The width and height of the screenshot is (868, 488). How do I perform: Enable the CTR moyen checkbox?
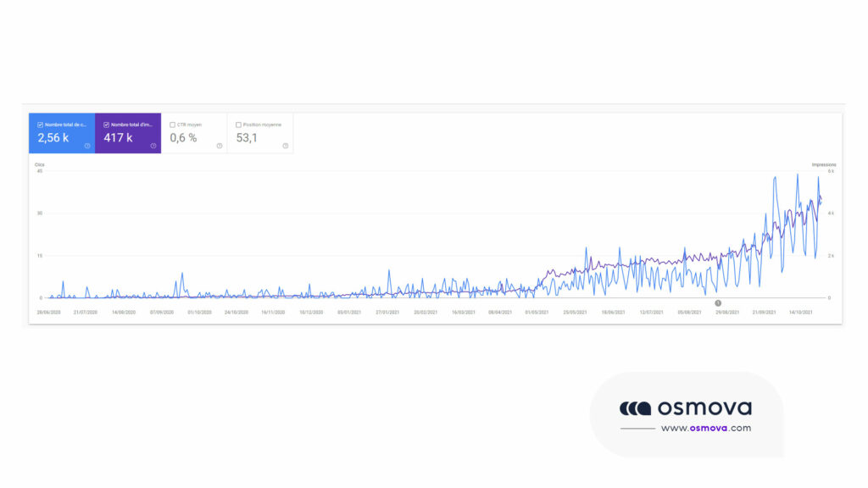tap(172, 124)
